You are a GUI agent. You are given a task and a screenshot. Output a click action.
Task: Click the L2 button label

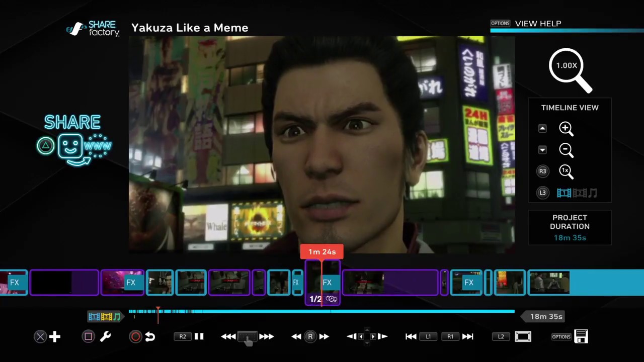coord(501,337)
